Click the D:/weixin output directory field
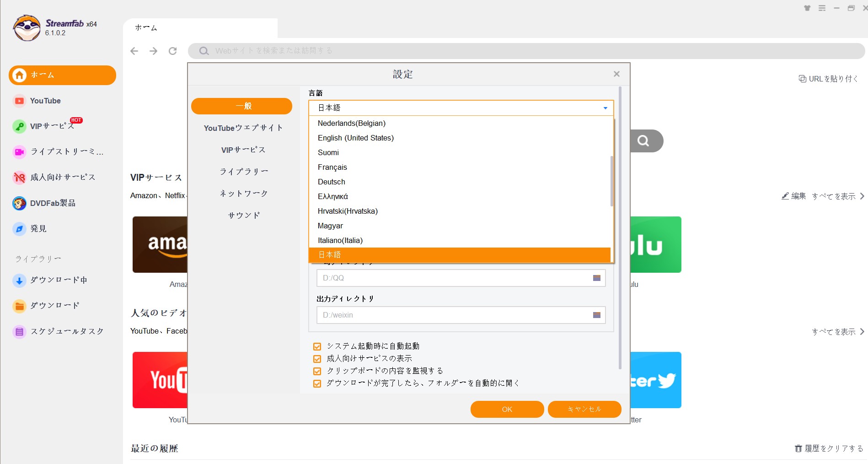The height and width of the screenshot is (464, 868). click(x=461, y=315)
